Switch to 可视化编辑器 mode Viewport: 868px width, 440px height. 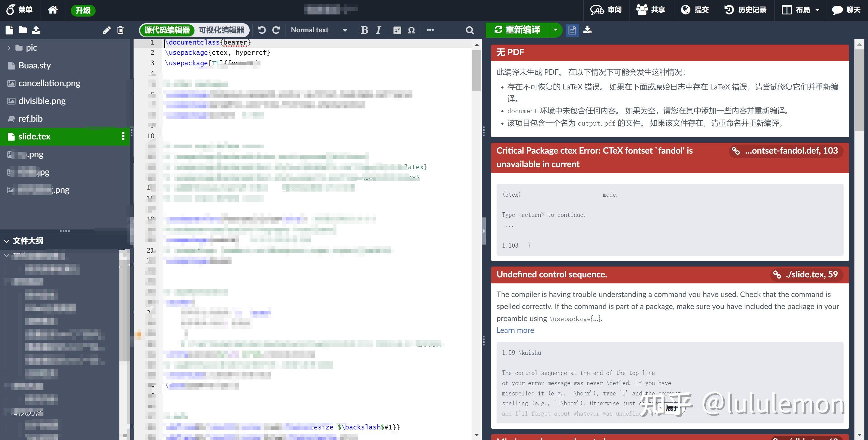(x=221, y=30)
